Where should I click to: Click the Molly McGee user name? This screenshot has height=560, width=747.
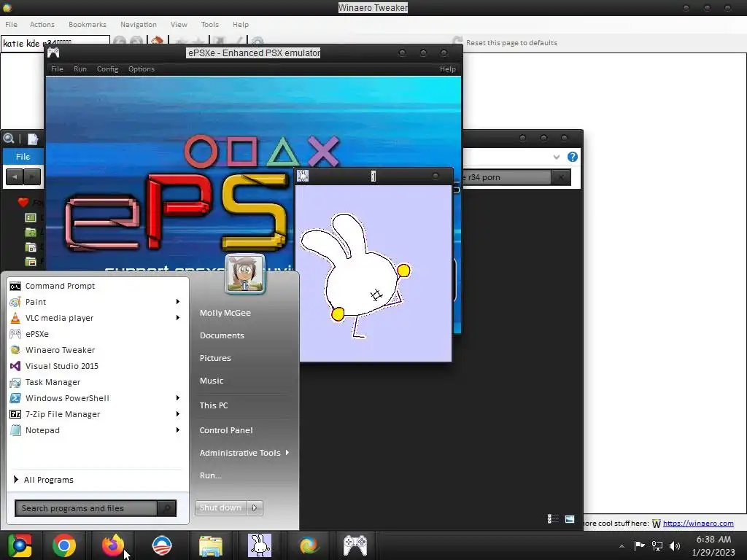(225, 313)
